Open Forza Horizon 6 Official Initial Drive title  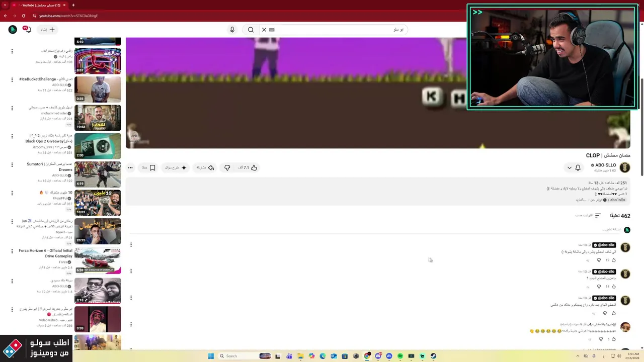[x=45, y=253]
